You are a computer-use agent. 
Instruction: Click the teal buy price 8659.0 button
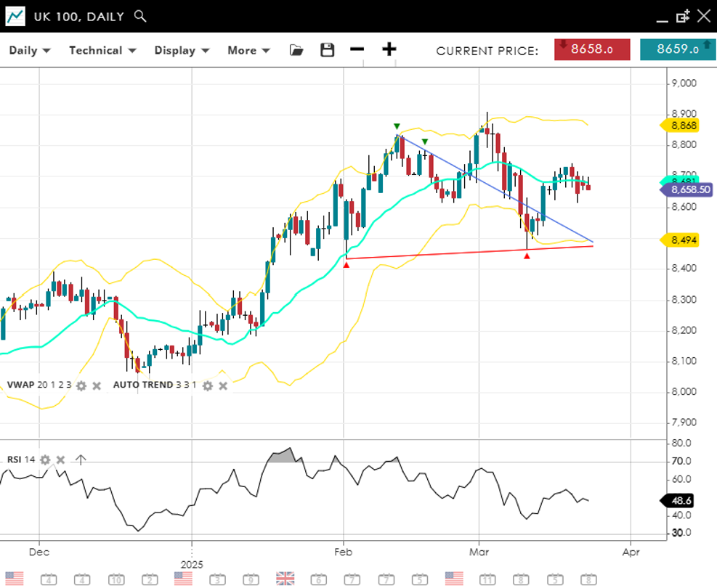[x=678, y=49]
